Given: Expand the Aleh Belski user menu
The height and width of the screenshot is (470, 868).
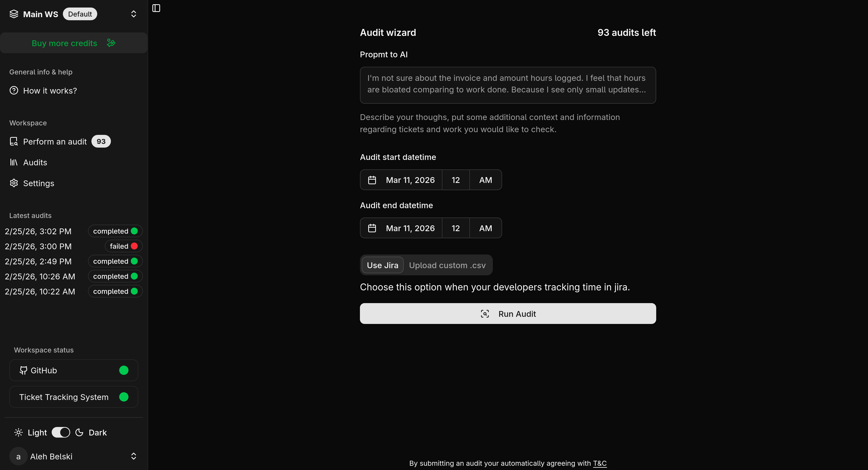Looking at the screenshot, I should pos(133,456).
